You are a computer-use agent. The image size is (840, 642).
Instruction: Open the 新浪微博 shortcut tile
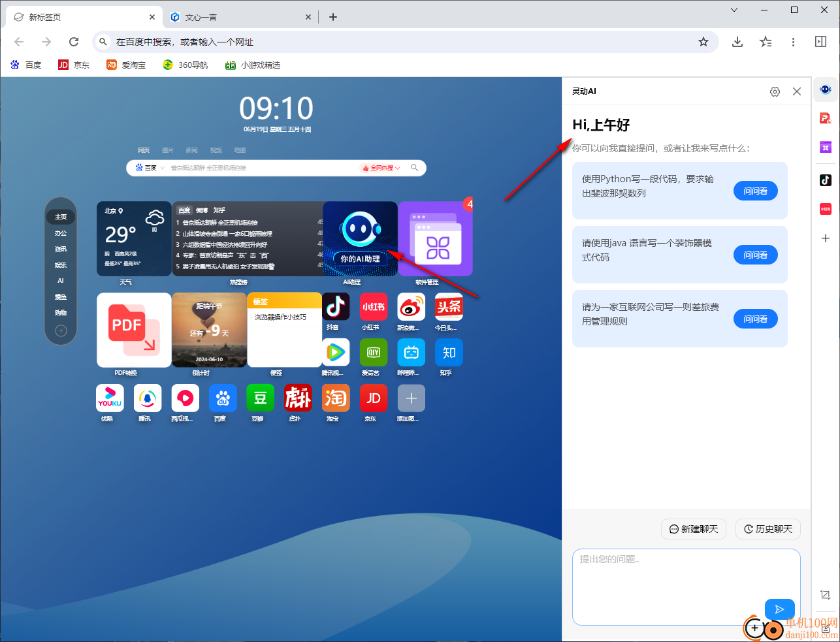tap(412, 307)
